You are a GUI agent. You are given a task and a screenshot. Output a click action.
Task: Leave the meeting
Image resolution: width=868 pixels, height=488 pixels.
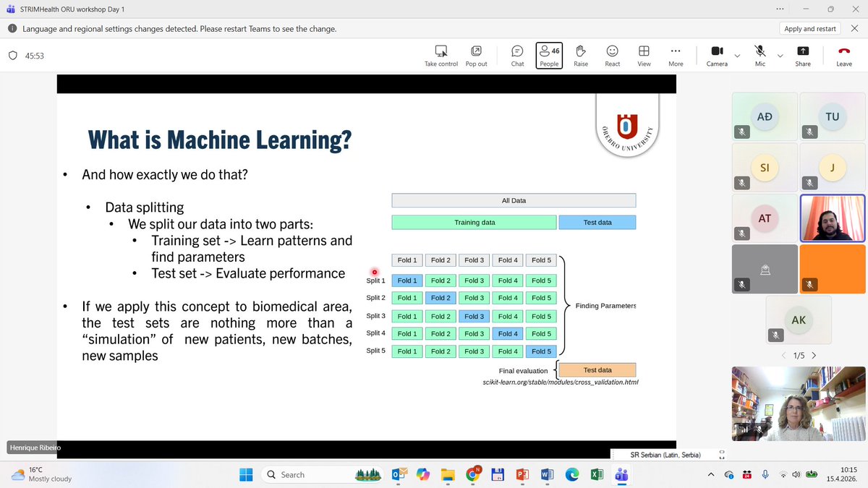843,56
